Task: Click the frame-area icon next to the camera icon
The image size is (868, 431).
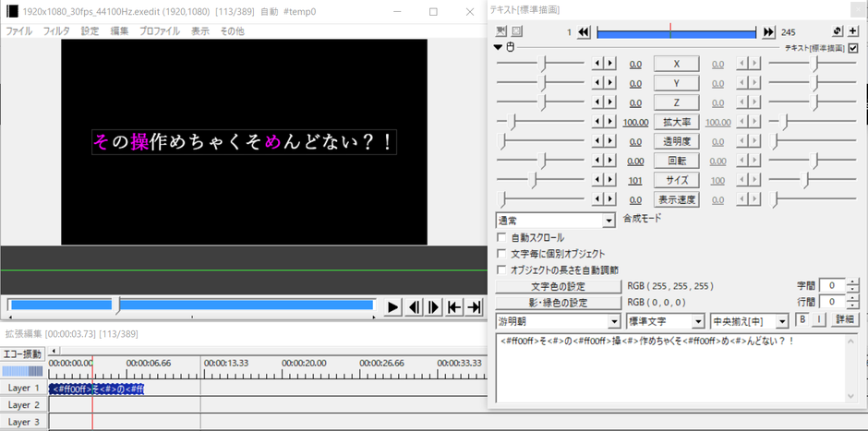Action: tap(516, 31)
